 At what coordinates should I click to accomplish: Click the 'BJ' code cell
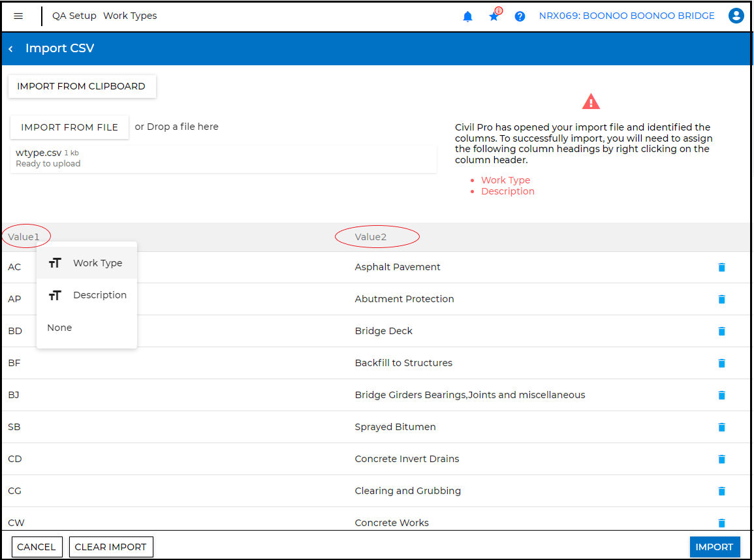pos(14,395)
